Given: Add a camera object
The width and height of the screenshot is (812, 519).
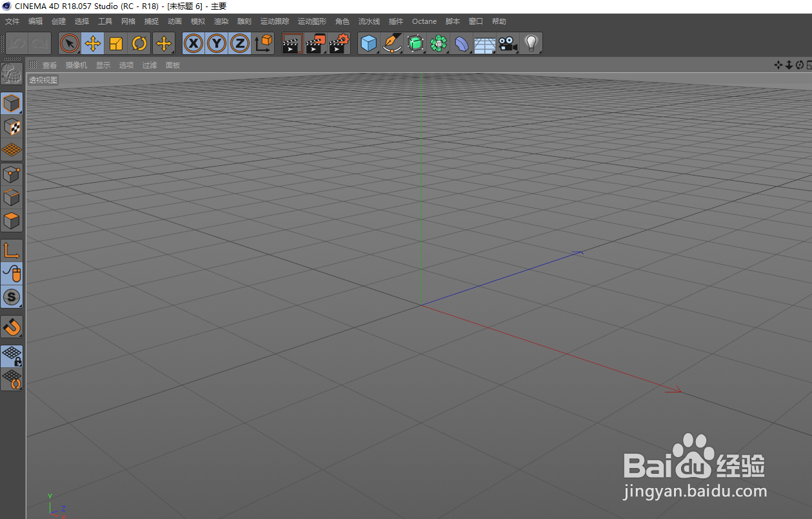Looking at the screenshot, I should pyautogui.click(x=508, y=43).
